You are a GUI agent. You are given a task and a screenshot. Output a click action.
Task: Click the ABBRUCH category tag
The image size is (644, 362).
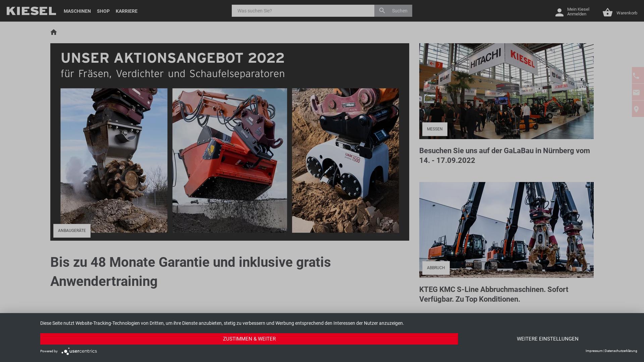click(x=436, y=268)
